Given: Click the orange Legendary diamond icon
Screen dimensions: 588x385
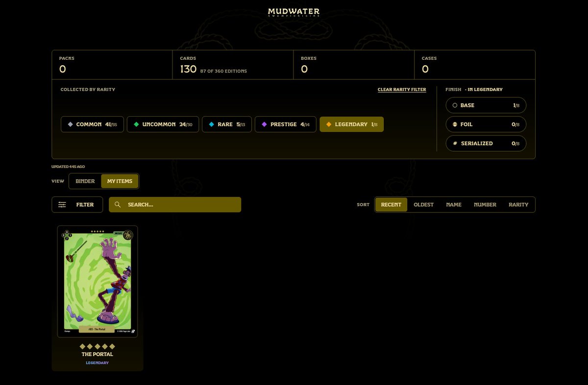Looking at the screenshot, I should pyautogui.click(x=329, y=124).
